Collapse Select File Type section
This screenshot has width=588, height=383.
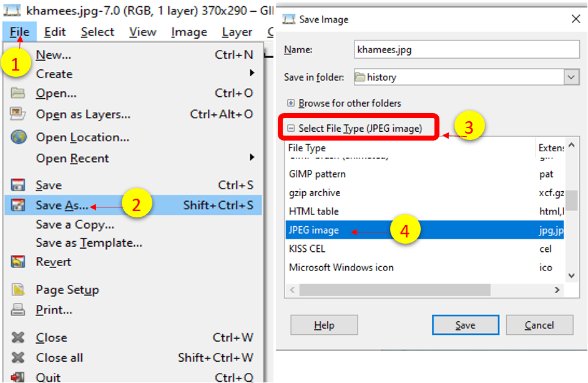pos(291,129)
